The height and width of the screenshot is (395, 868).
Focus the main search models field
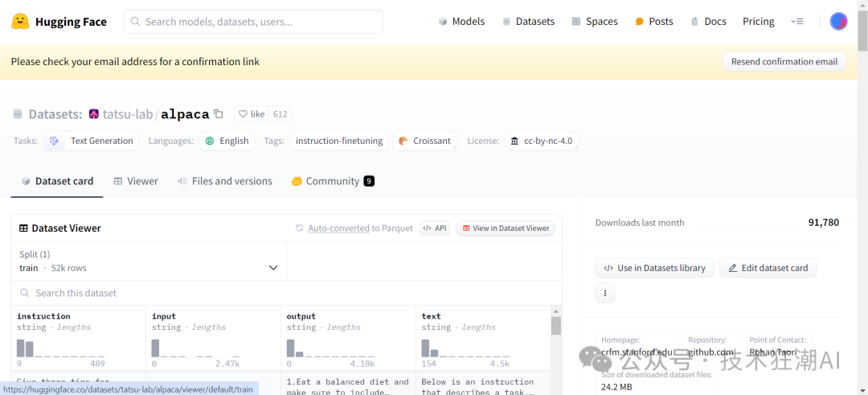[x=253, y=22]
